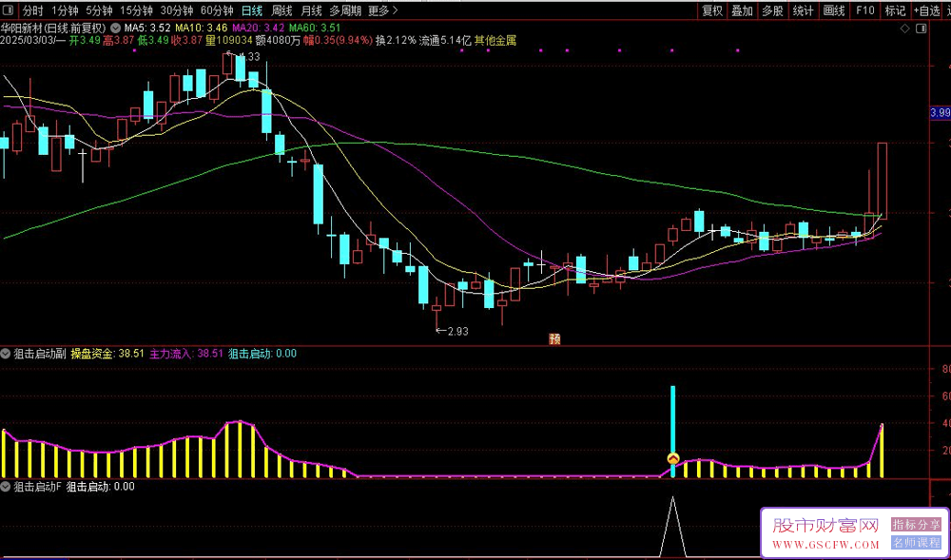
Task: Click the 统计 statistics button
Action: [803, 10]
